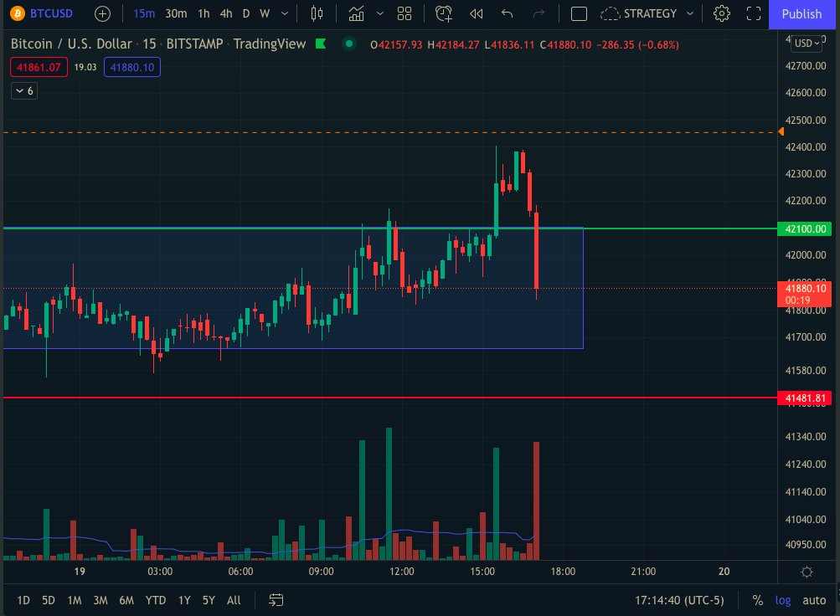
Task: Select the 5D date range
Action: point(49,600)
